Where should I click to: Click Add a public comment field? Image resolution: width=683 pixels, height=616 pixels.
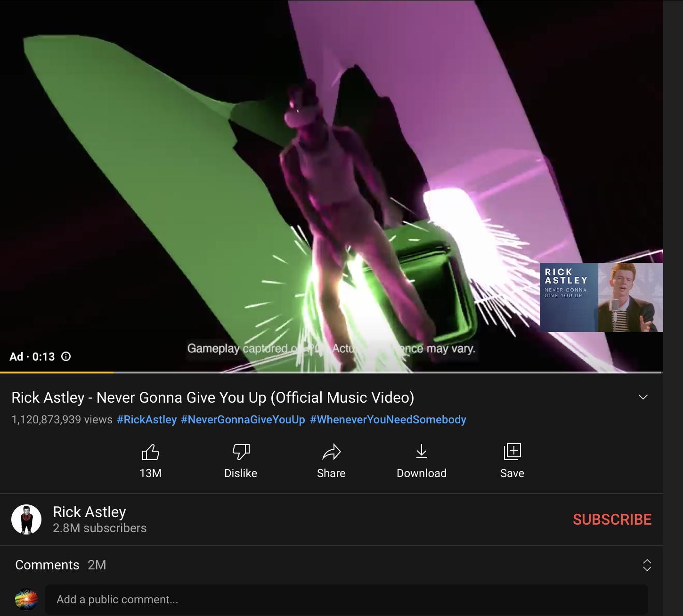pyautogui.click(x=347, y=600)
